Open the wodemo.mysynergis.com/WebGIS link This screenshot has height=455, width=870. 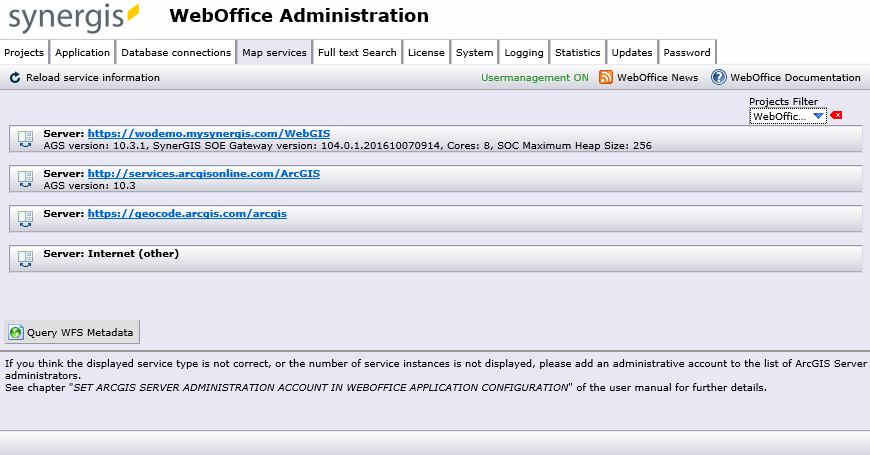(x=209, y=134)
